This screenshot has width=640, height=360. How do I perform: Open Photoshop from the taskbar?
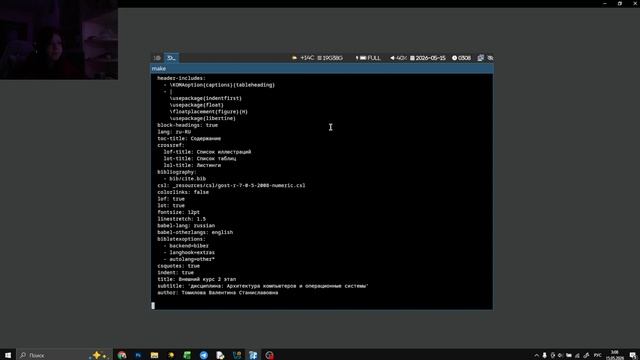[138, 355]
